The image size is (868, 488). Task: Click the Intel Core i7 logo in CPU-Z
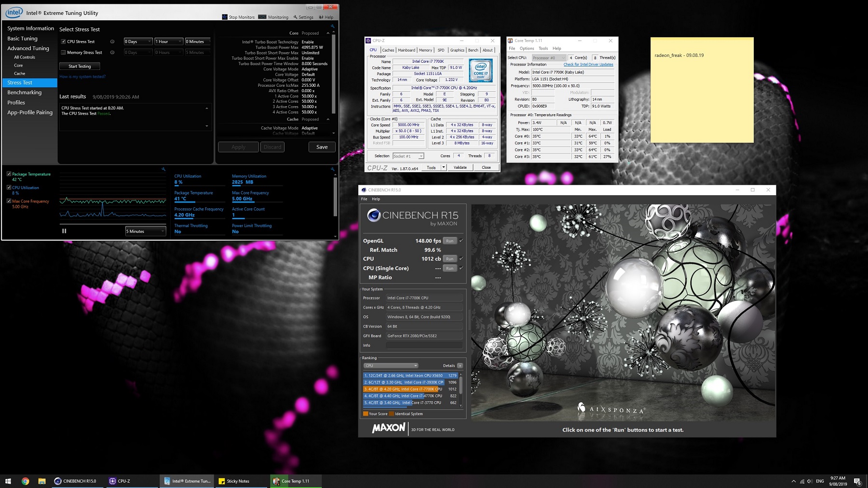point(480,70)
